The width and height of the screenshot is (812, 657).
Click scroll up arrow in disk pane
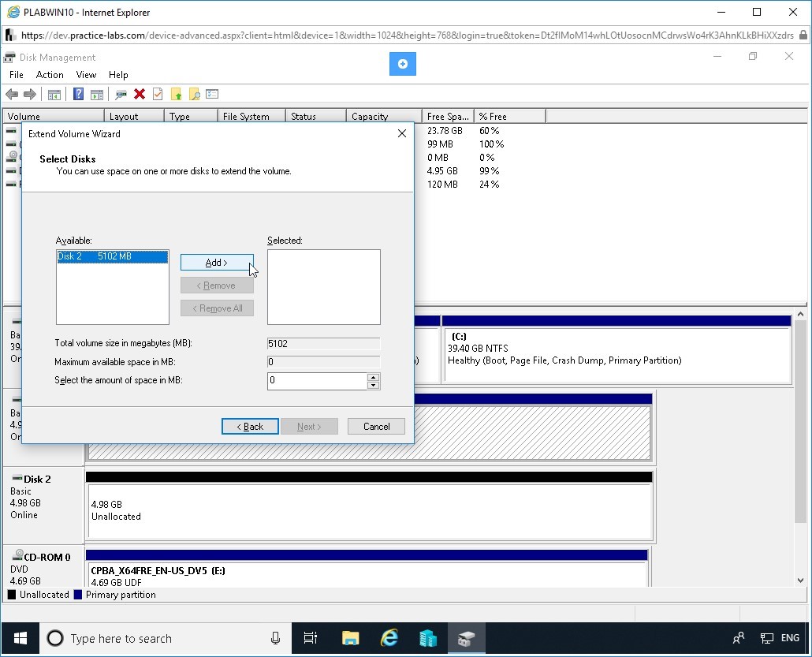(801, 314)
